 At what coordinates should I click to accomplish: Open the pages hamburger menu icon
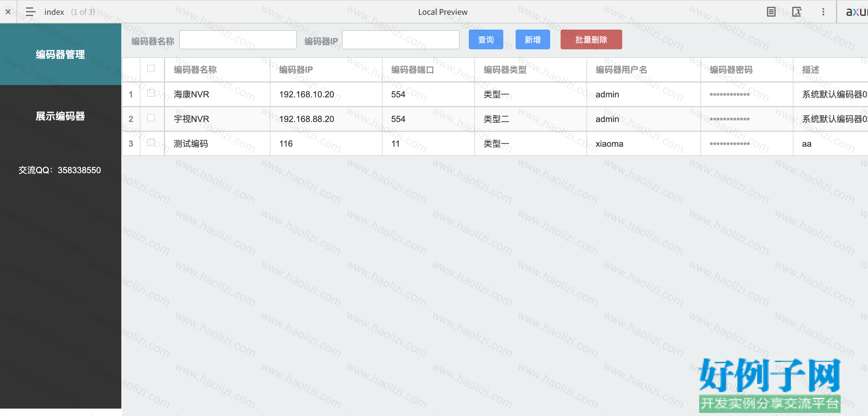(31, 12)
